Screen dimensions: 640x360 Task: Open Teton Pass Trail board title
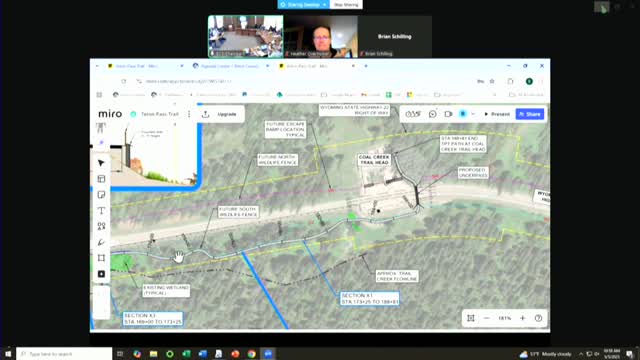[x=160, y=114]
